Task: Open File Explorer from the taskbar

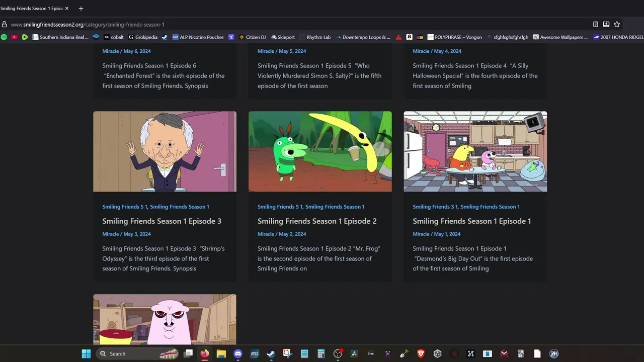Action: [x=221, y=353]
